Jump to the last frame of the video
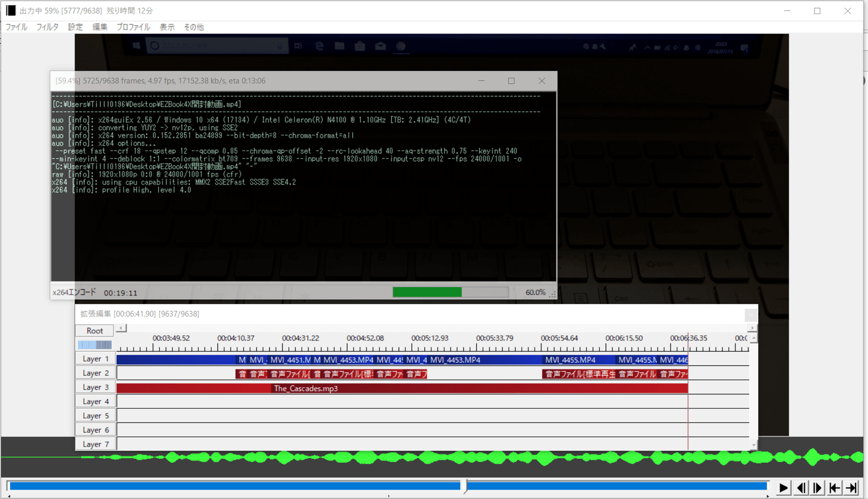The height and width of the screenshot is (499, 868). point(852,488)
